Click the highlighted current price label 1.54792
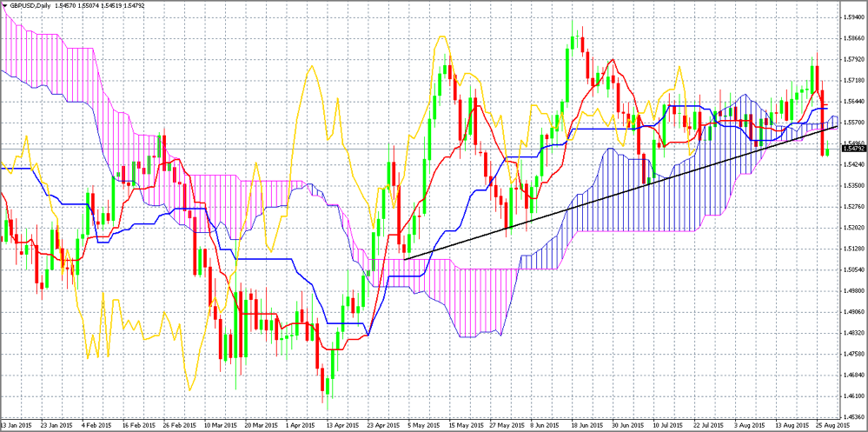The width and height of the screenshot is (868, 432). 853,149
